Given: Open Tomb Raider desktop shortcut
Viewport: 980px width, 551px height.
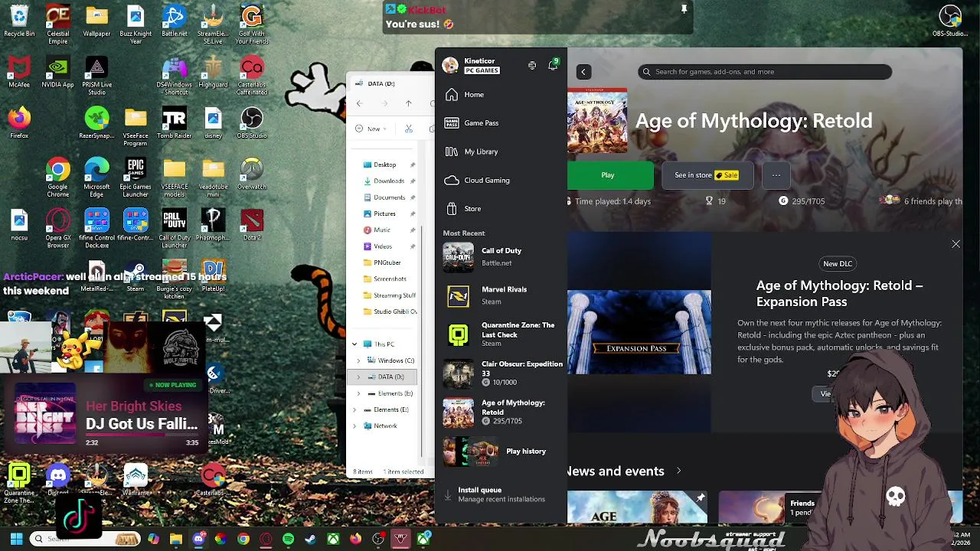Looking at the screenshot, I should click(x=175, y=123).
